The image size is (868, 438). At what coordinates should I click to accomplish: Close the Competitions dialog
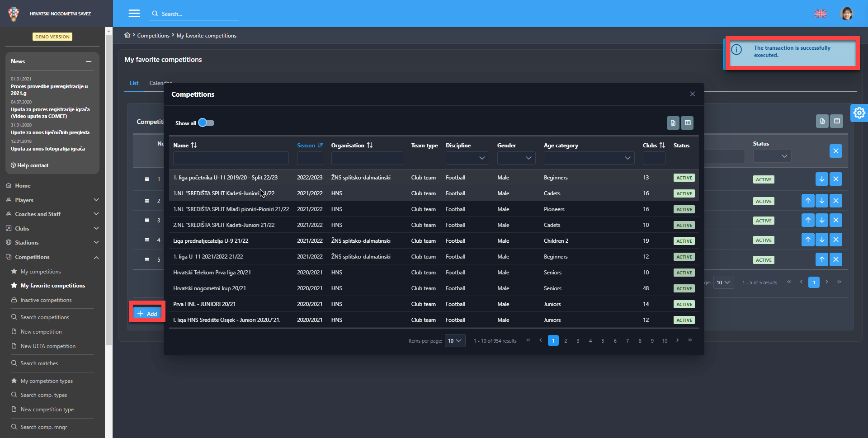tap(692, 94)
